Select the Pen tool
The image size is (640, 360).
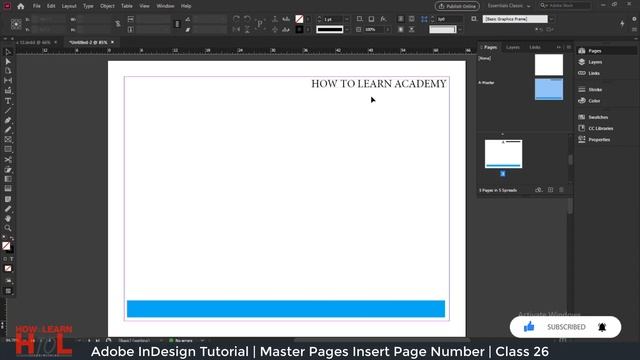pos(8,120)
